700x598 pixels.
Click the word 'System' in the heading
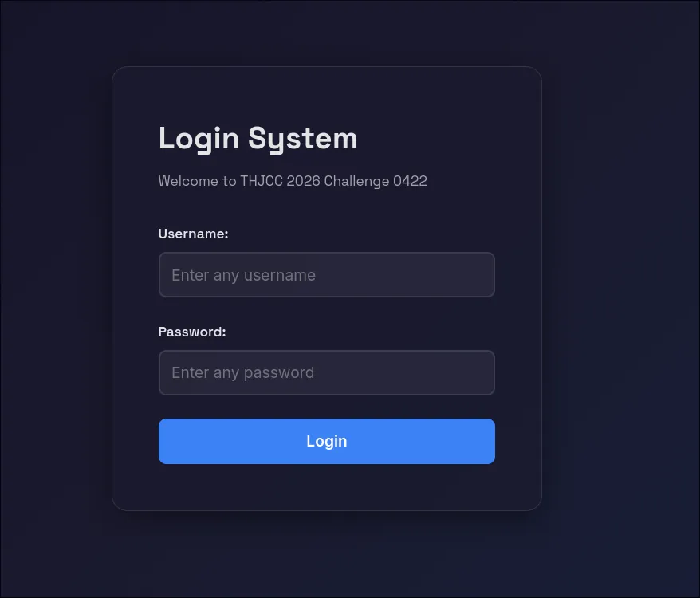click(303, 139)
